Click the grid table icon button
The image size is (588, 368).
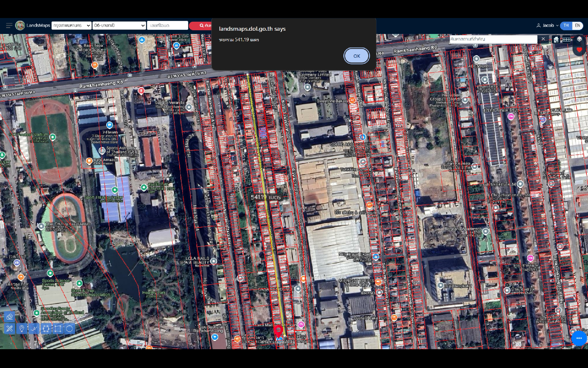point(566,39)
